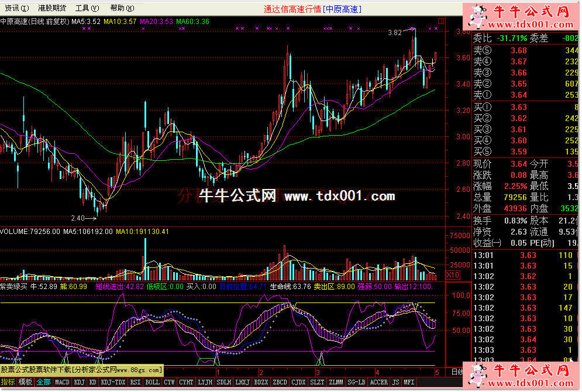Click the green MA60:3.36 label
The height and width of the screenshot is (392, 582).
(192, 22)
